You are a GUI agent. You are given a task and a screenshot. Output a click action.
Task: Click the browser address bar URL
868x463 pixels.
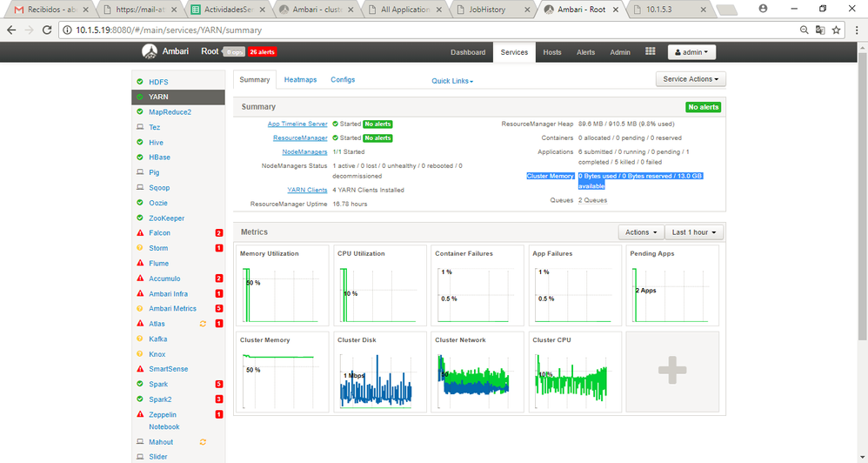pyautogui.click(x=169, y=30)
